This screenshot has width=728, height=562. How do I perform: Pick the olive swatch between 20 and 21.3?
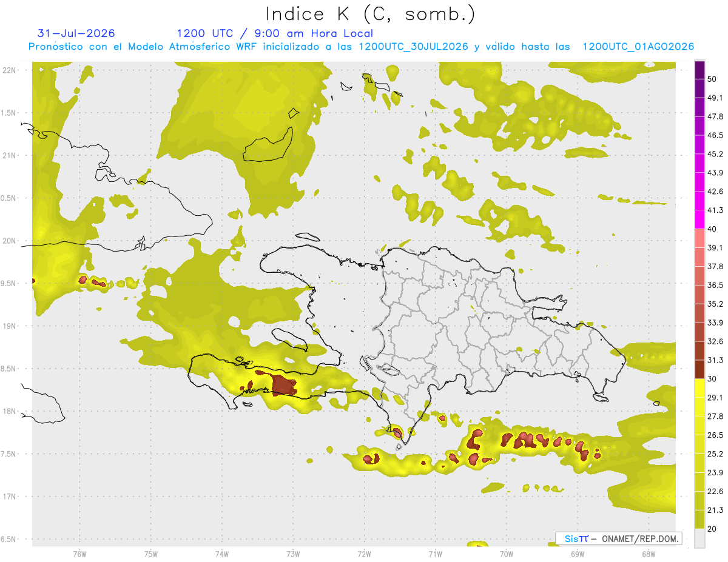pos(699,519)
